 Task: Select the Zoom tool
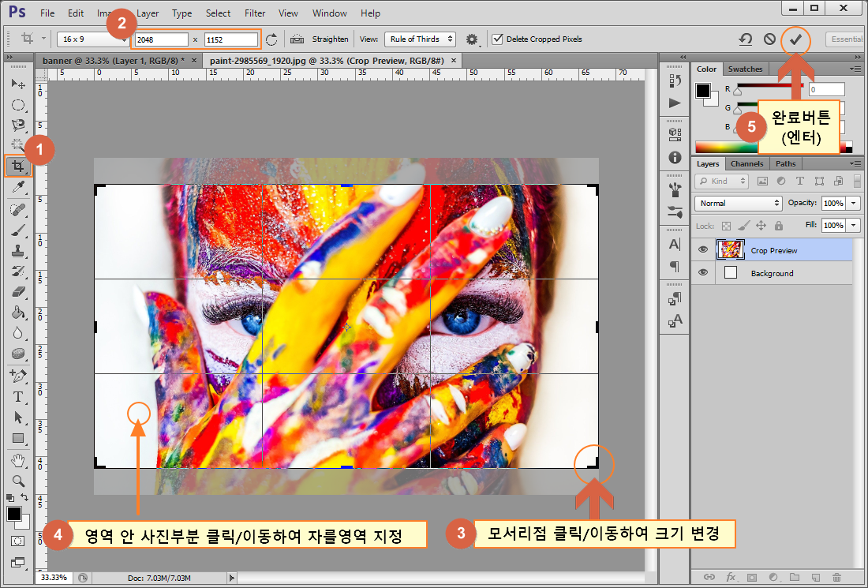(17, 481)
